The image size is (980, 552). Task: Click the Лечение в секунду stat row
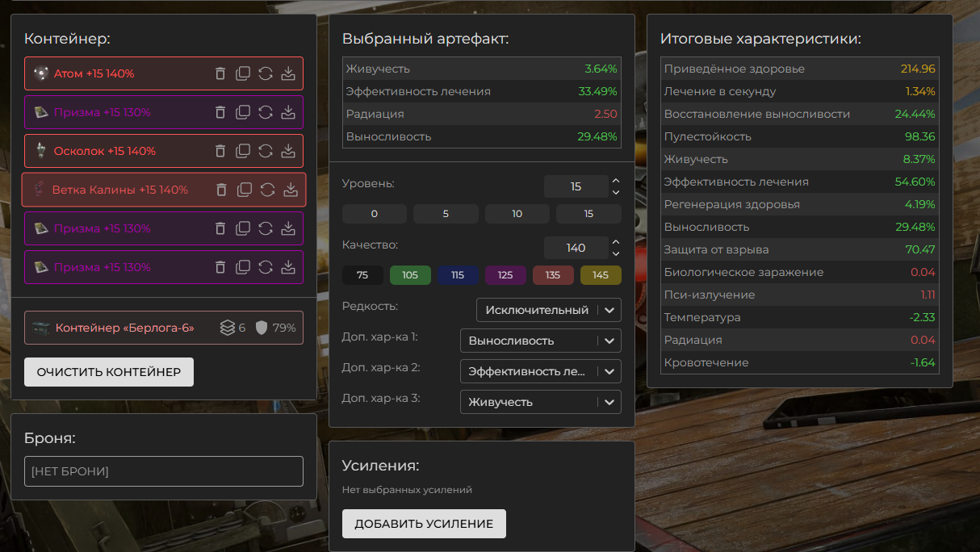point(800,91)
